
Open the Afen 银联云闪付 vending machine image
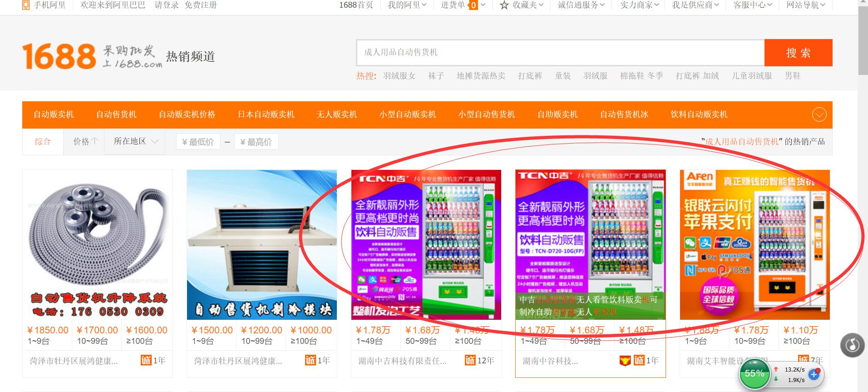tap(755, 245)
